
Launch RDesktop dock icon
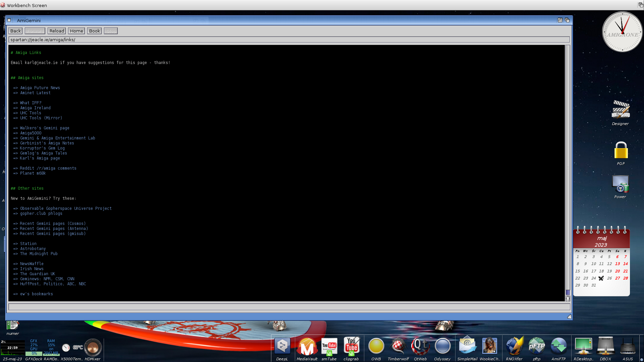[x=583, y=346]
